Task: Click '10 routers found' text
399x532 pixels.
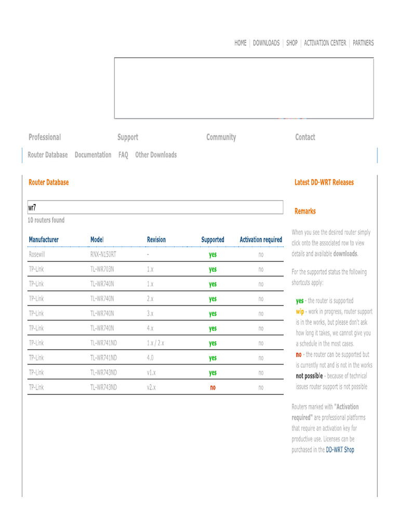Action: [x=46, y=220]
